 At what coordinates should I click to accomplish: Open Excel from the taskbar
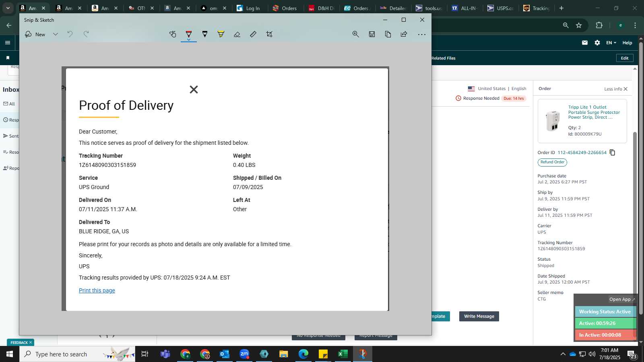(343, 354)
